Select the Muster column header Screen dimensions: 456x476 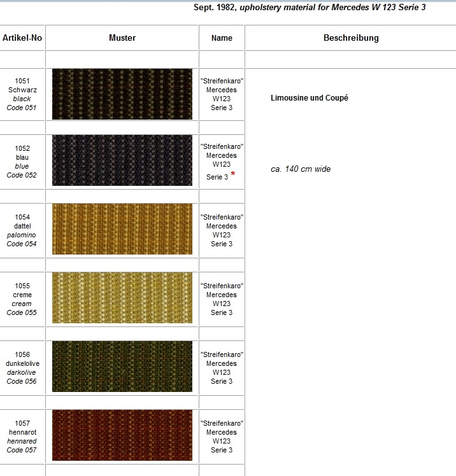122,38
